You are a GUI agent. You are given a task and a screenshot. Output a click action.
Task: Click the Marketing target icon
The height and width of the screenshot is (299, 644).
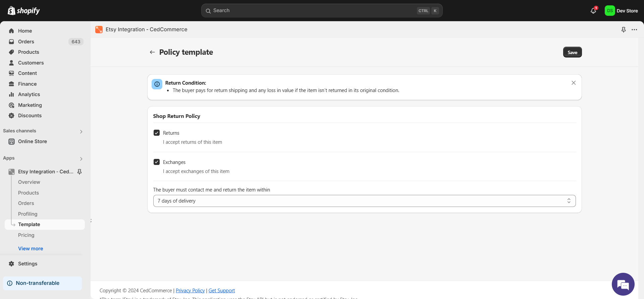point(11,105)
